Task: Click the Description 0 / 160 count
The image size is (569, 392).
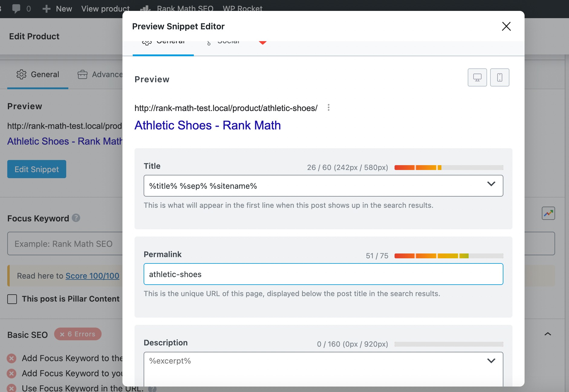Action: [x=352, y=344]
